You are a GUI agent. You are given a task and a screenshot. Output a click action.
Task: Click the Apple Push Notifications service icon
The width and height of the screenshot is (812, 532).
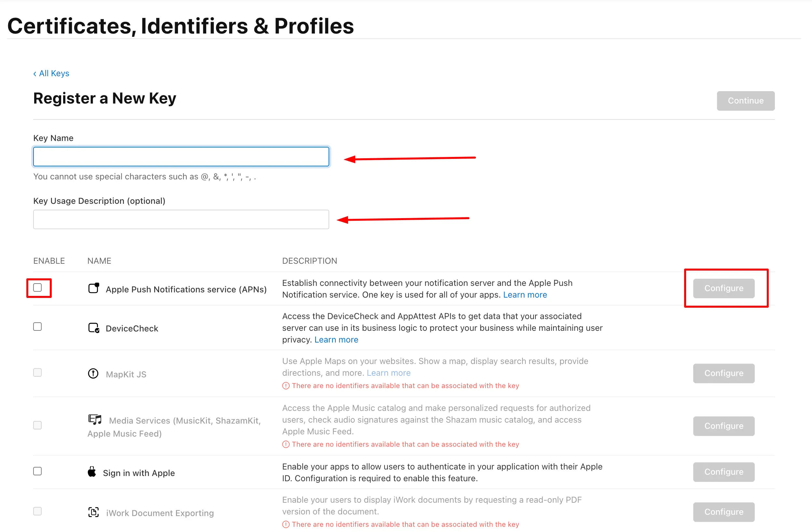coord(93,288)
